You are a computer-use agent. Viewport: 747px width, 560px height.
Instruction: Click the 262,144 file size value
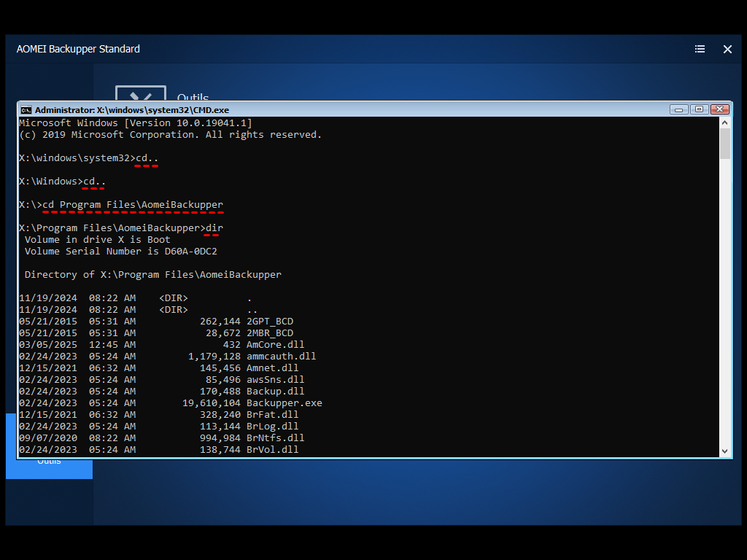click(220, 322)
